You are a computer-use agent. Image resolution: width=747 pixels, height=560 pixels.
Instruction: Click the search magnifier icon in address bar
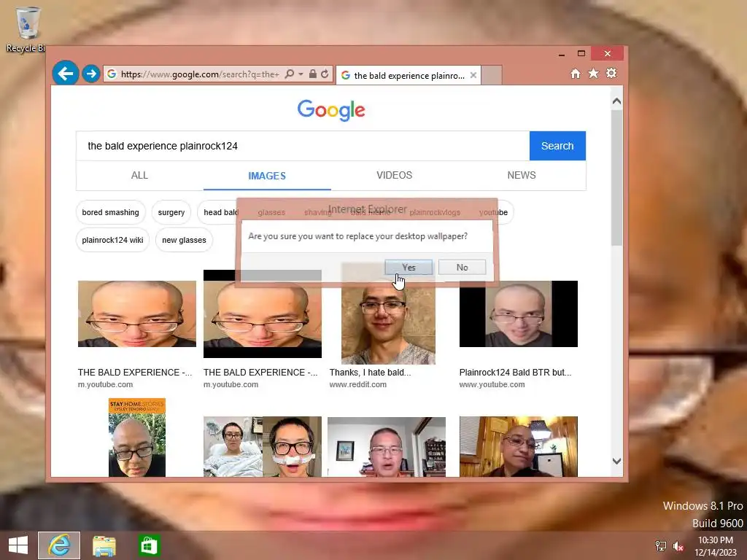pyautogui.click(x=289, y=74)
